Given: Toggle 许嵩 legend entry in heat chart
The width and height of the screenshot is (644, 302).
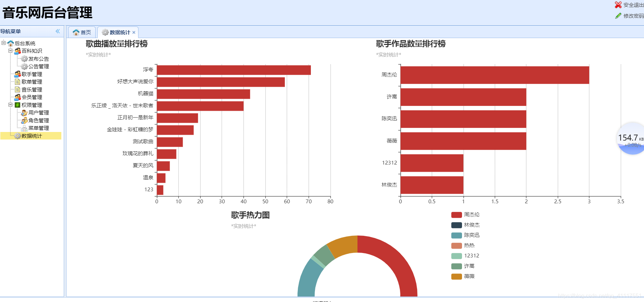Looking at the screenshot, I should (x=463, y=266).
